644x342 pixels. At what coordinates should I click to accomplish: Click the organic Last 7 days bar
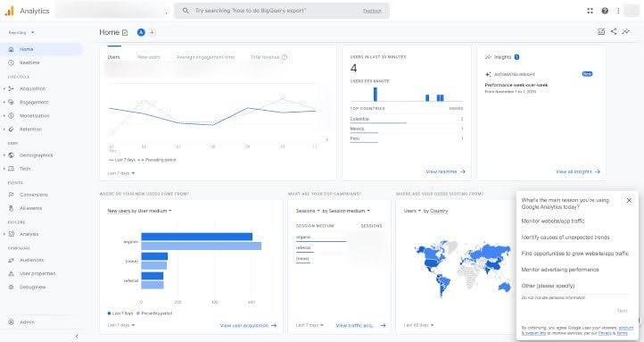point(197,237)
